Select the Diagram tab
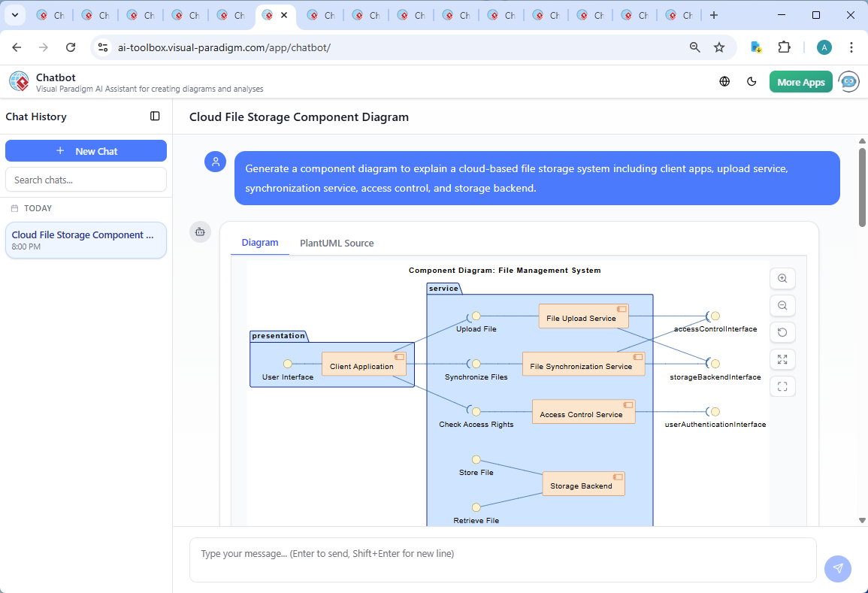 click(260, 243)
